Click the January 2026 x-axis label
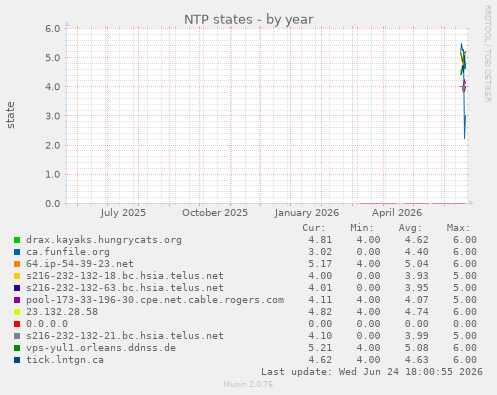Viewport: 497px width, 395px height. pyautogui.click(x=307, y=213)
